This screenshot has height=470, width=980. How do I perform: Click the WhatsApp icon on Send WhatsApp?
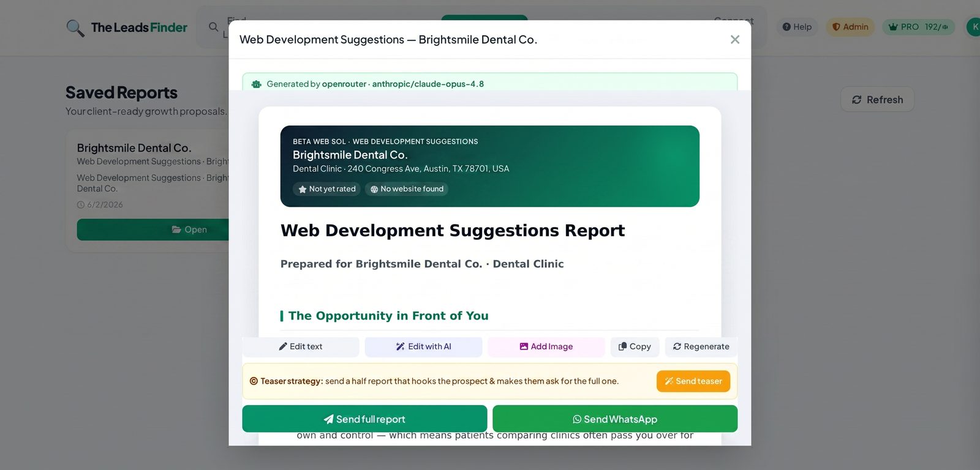pyautogui.click(x=577, y=419)
